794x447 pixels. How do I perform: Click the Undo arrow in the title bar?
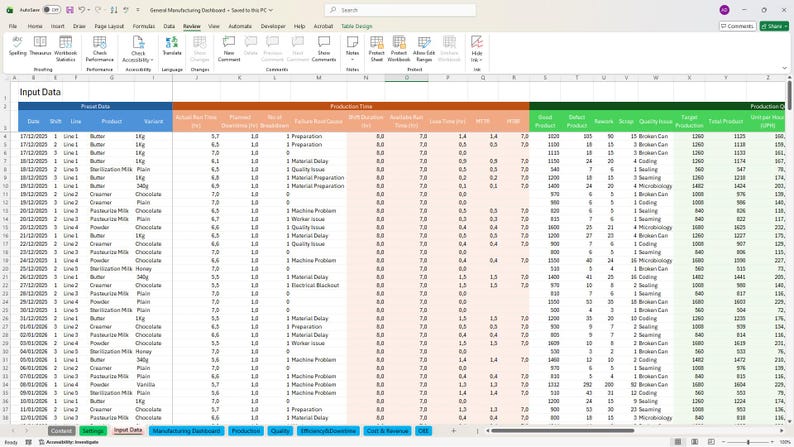pyautogui.click(x=81, y=10)
